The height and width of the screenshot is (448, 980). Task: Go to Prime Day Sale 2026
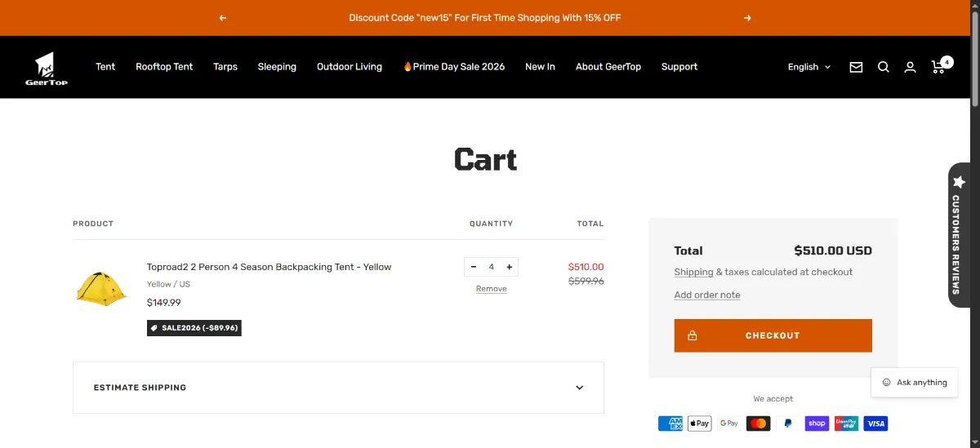coord(454,67)
